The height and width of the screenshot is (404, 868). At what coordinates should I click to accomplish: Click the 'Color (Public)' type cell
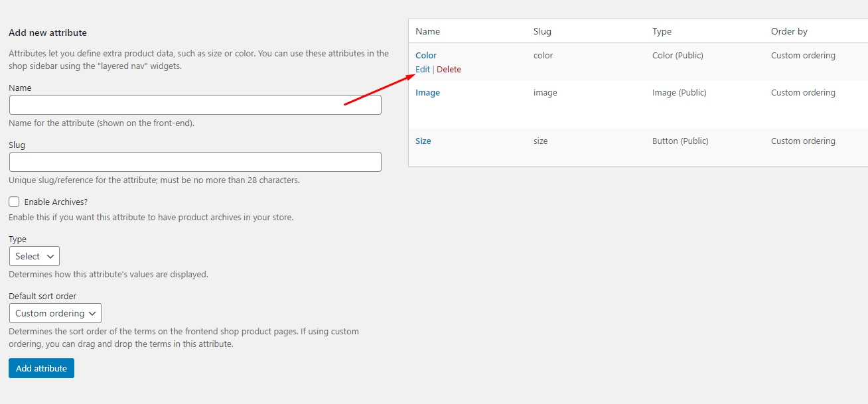tap(678, 56)
